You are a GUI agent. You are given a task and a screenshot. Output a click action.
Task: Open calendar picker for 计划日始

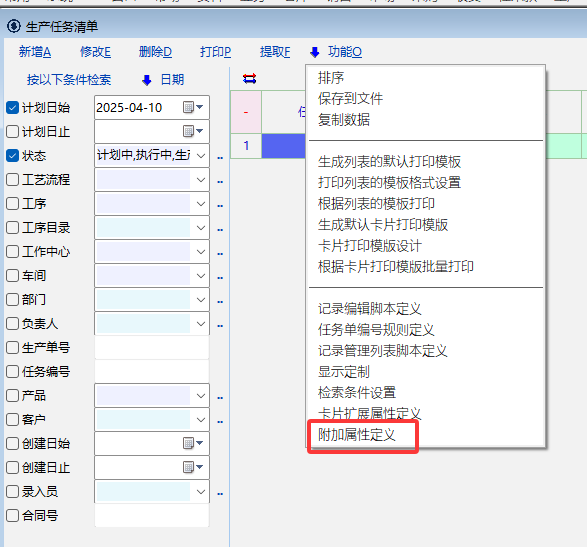(193, 107)
